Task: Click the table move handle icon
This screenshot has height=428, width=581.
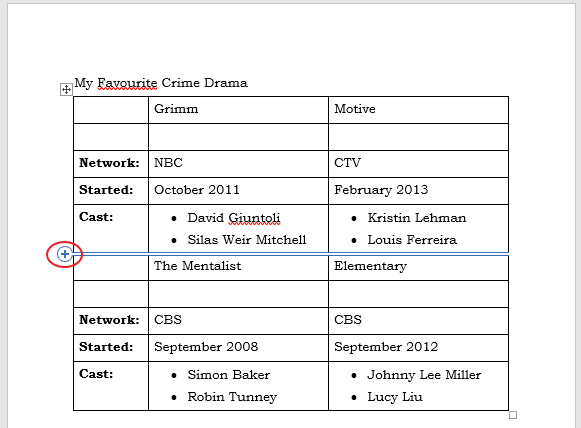Action: [66, 89]
